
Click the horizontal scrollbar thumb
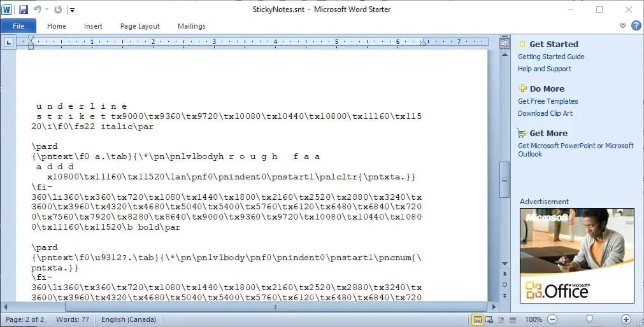(276, 307)
